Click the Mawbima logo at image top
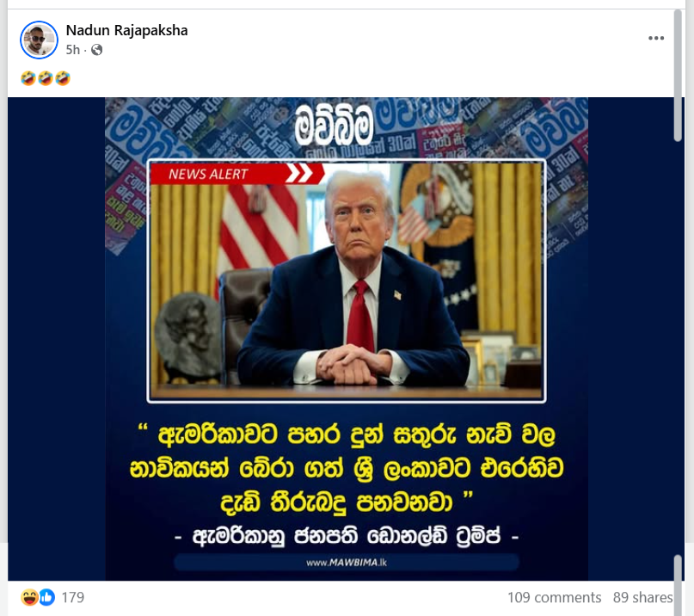This screenshot has width=694, height=616. [x=334, y=125]
